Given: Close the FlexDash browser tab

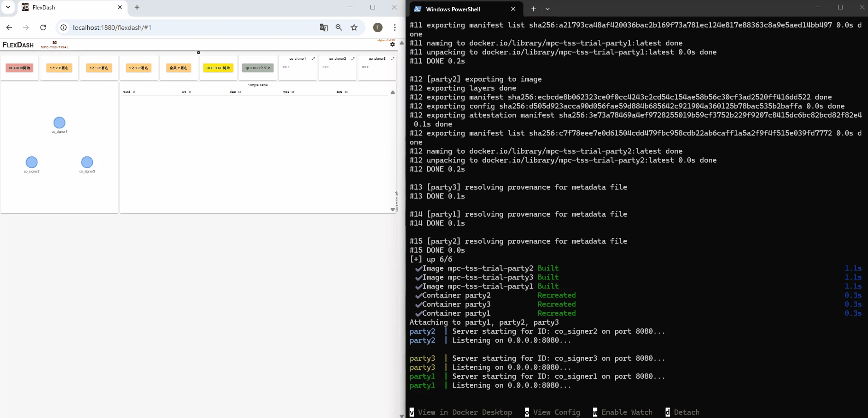Looking at the screenshot, I should coord(120,7).
